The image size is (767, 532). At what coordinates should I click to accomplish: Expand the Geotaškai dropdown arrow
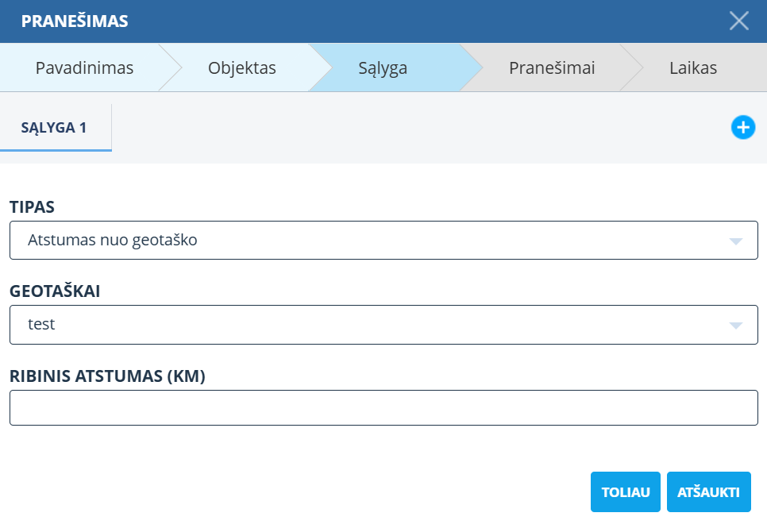click(735, 325)
